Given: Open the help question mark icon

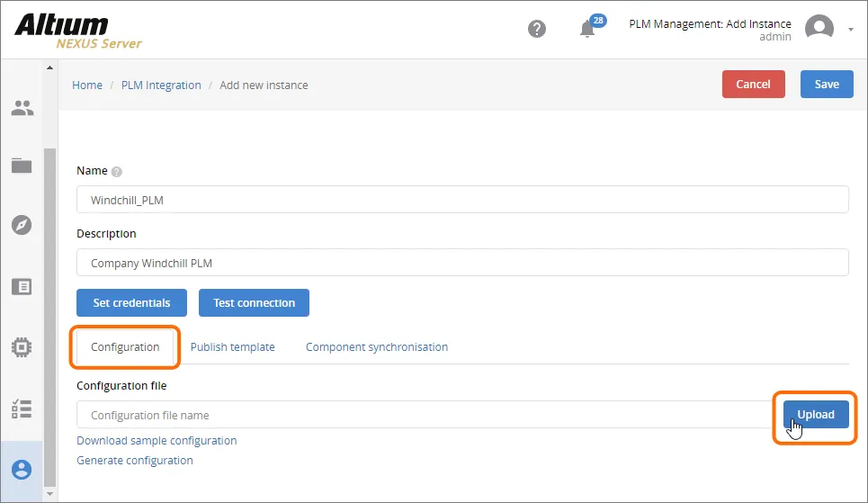Looking at the screenshot, I should tap(536, 29).
